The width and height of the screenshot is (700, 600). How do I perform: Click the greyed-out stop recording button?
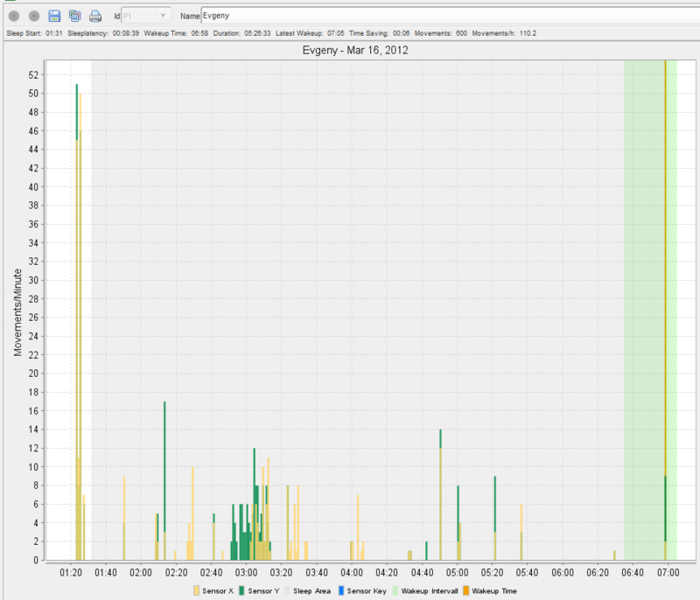(x=34, y=16)
